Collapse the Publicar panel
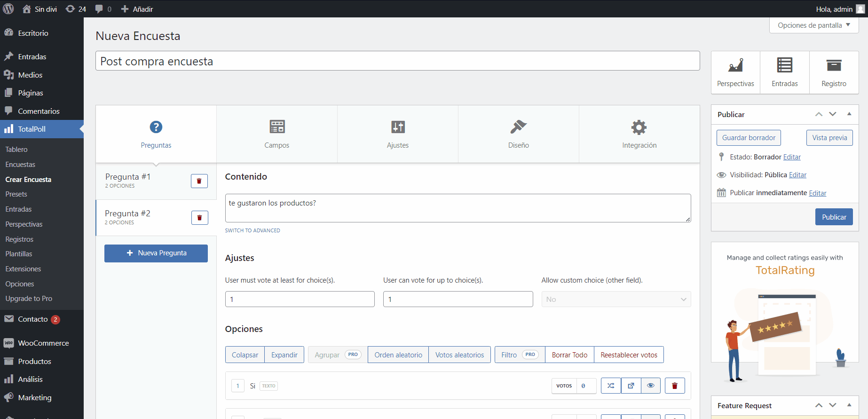The height and width of the screenshot is (419, 868). 849,114
